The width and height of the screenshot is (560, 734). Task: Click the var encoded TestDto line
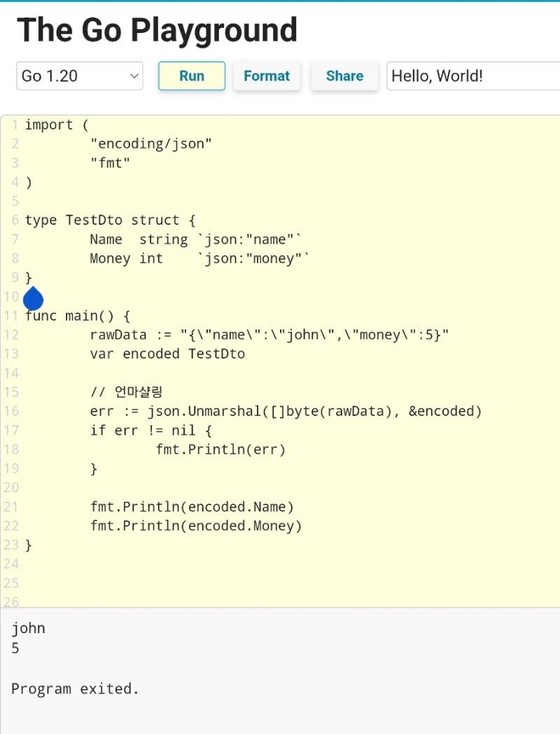pos(167,354)
